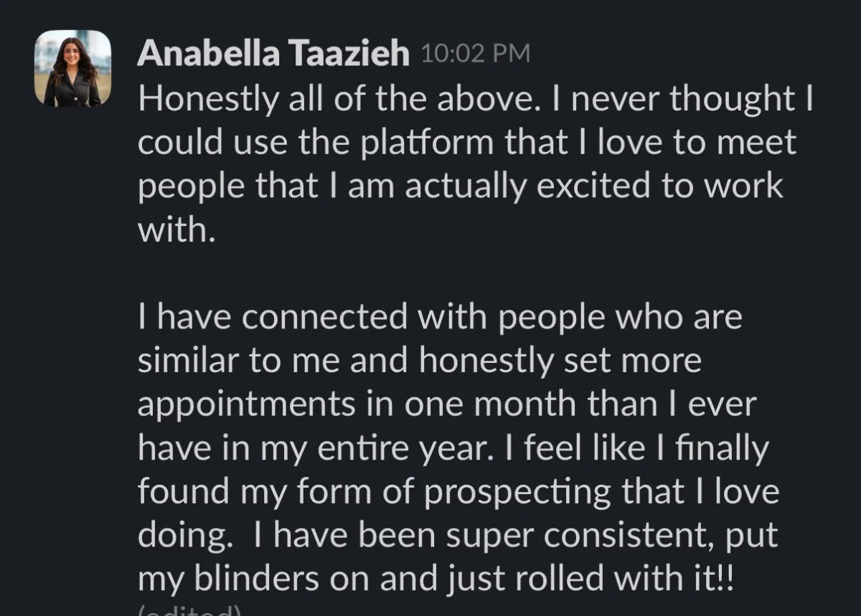
Task: Click the line 'my blinders on and just rolled'
Action: pyautogui.click(x=442, y=579)
